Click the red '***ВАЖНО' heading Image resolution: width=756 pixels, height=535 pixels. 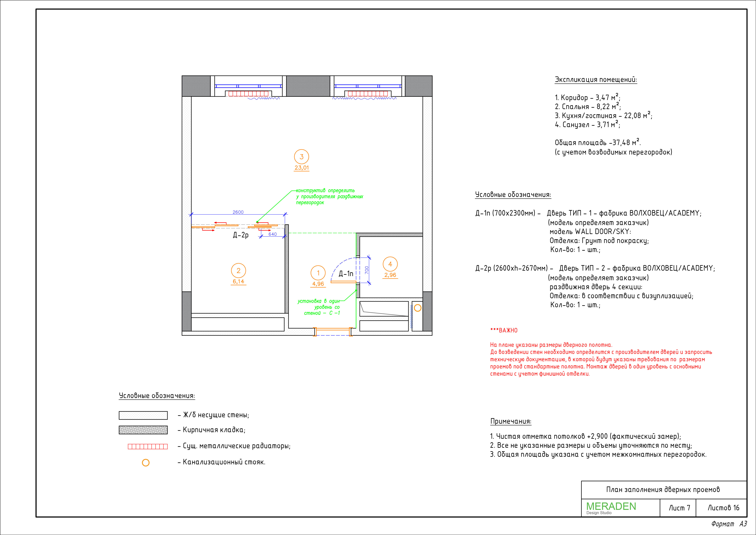click(504, 330)
